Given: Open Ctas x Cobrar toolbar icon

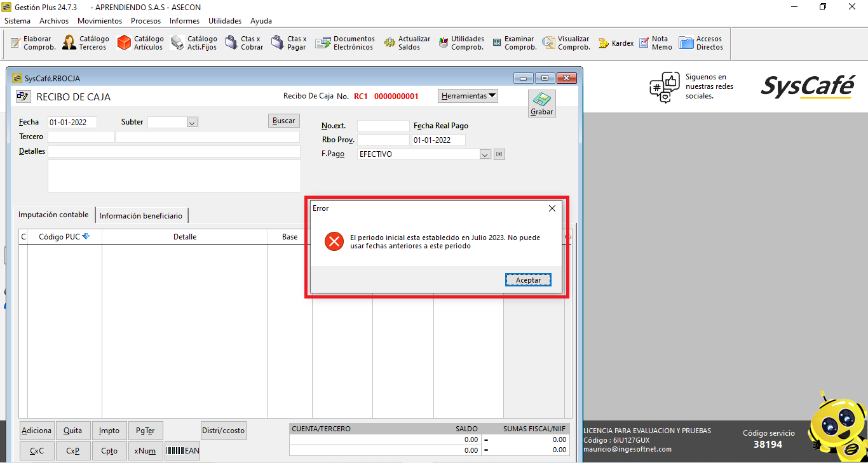Looking at the screenshot, I should pyautogui.click(x=232, y=43).
